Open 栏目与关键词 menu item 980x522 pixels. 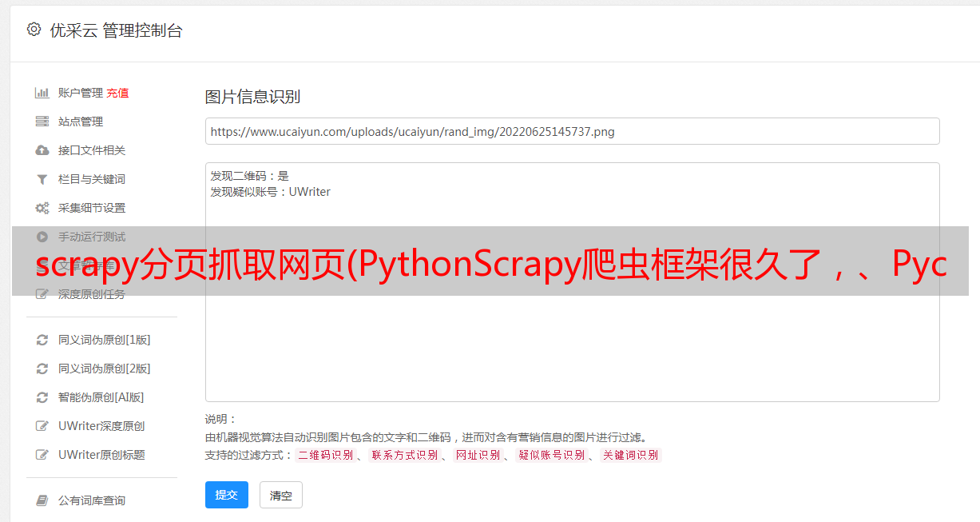[x=92, y=179]
